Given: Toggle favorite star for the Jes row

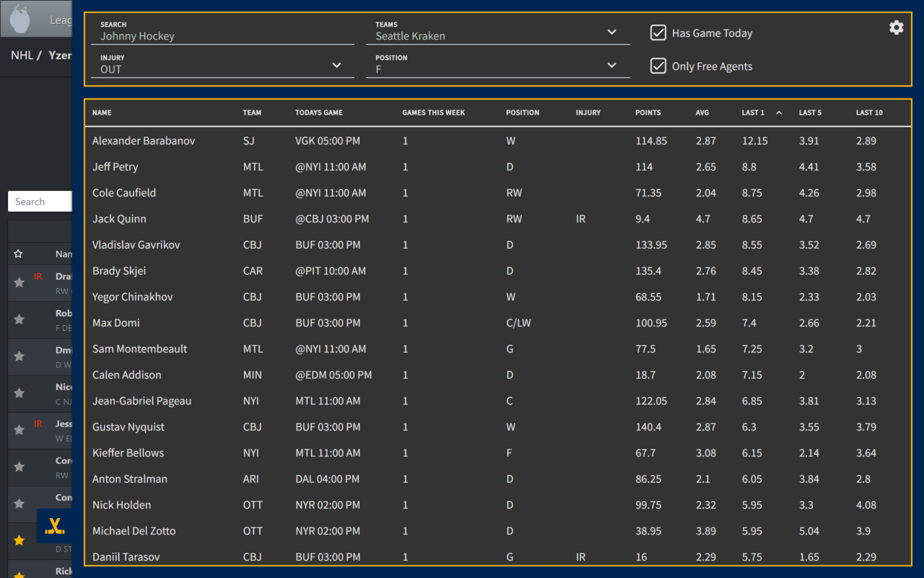Looking at the screenshot, I should 19,430.
